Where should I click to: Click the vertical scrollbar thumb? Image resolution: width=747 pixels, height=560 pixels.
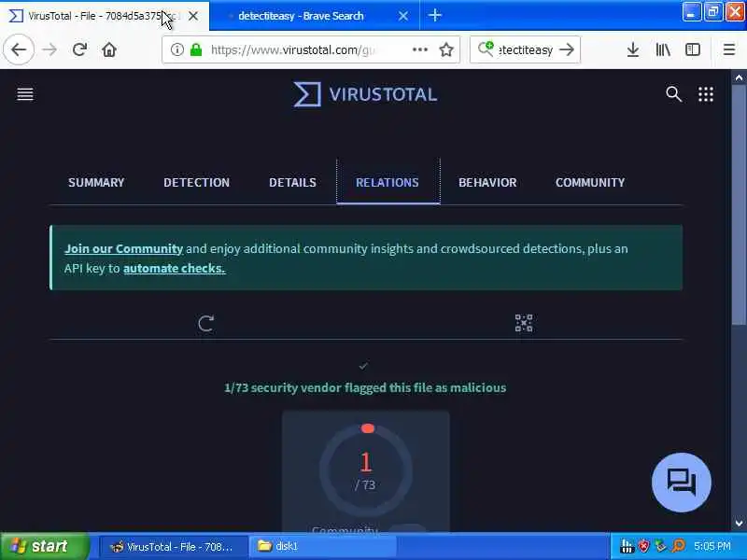point(739,205)
